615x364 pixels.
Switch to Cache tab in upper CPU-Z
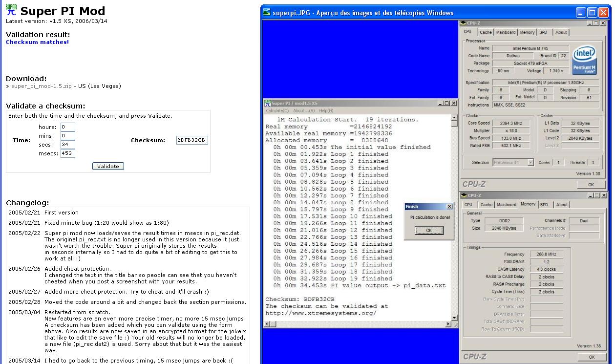[x=486, y=32]
